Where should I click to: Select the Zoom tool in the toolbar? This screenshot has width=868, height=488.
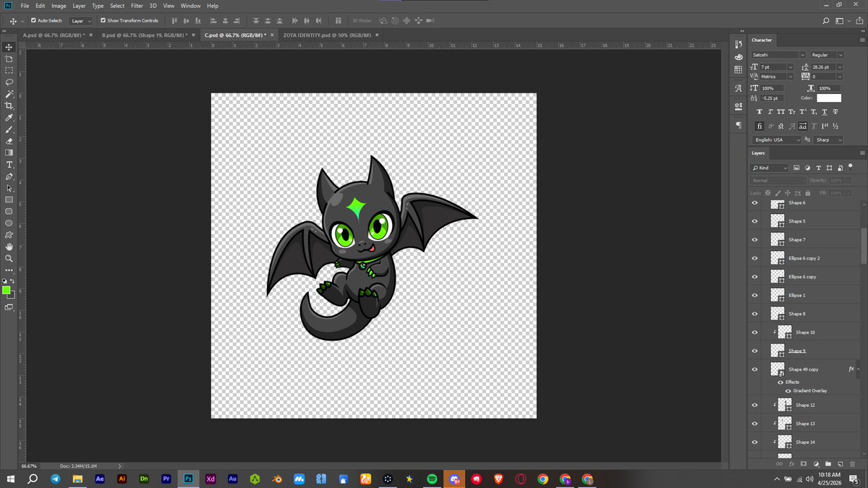[x=9, y=258]
